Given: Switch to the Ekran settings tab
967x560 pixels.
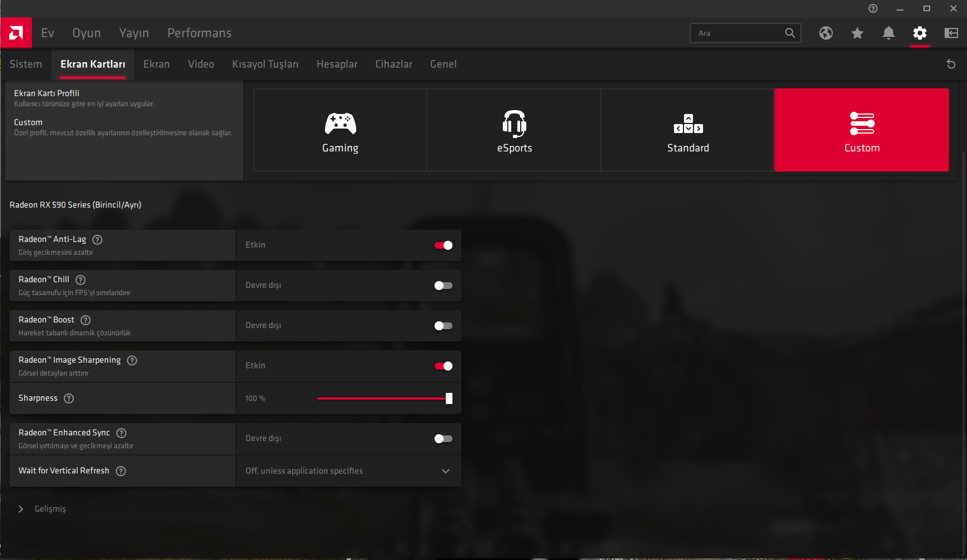Looking at the screenshot, I should click(157, 64).
